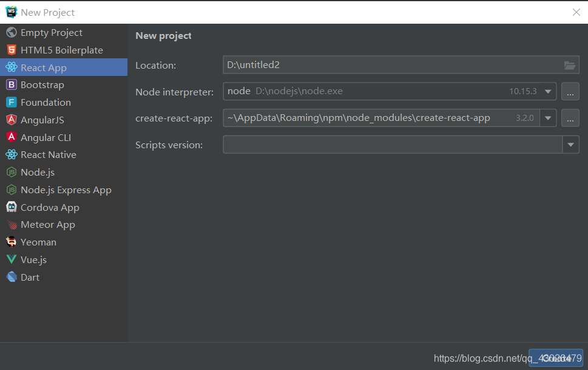Expand the create-react-app package dropdown arrow
The image size is (588, 370).
(548, 118)
